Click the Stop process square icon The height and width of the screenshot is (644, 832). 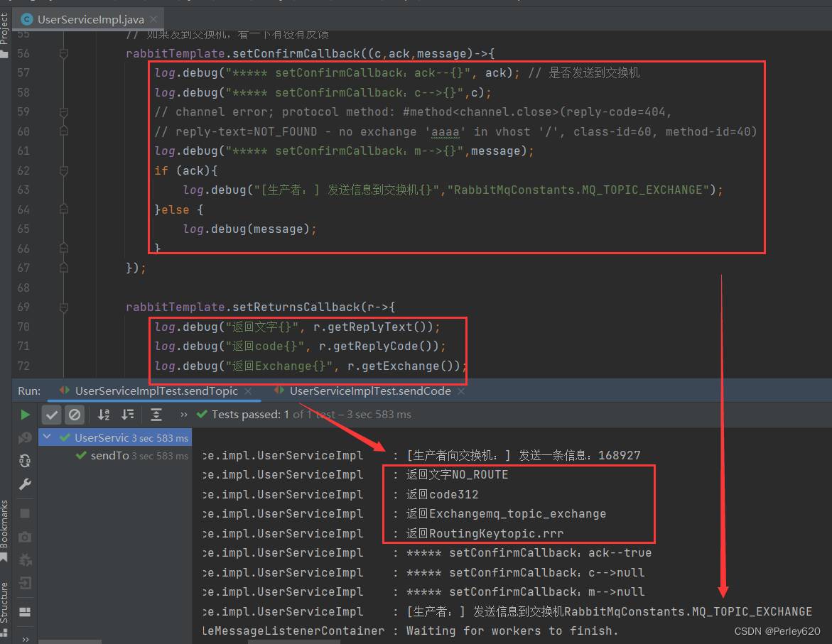pos(25,513)
